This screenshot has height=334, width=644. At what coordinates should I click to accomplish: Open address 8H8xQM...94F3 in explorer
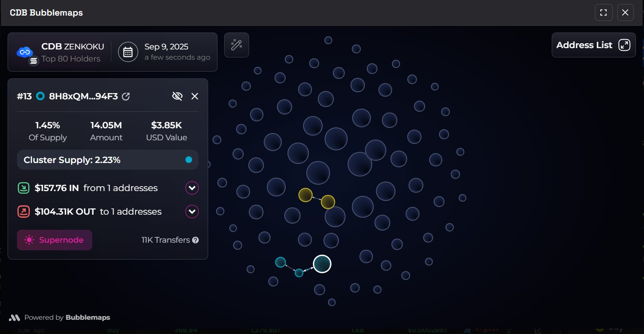click(x=126, y=96)
